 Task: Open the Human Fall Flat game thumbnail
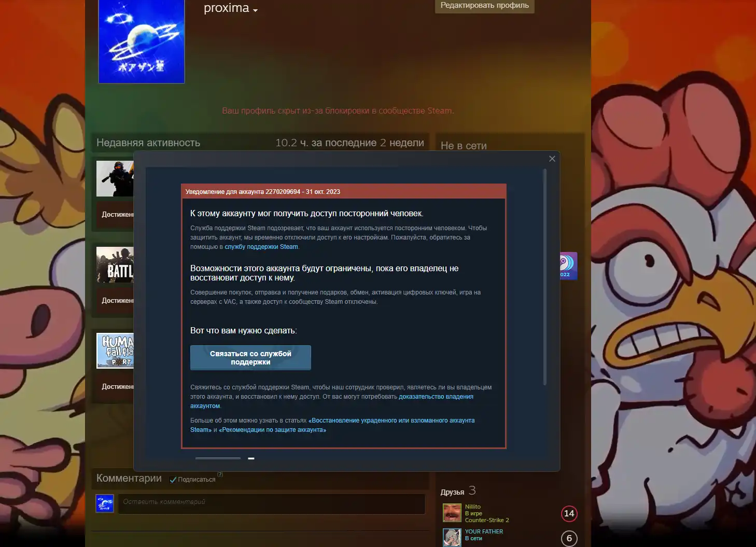[115, 350]
